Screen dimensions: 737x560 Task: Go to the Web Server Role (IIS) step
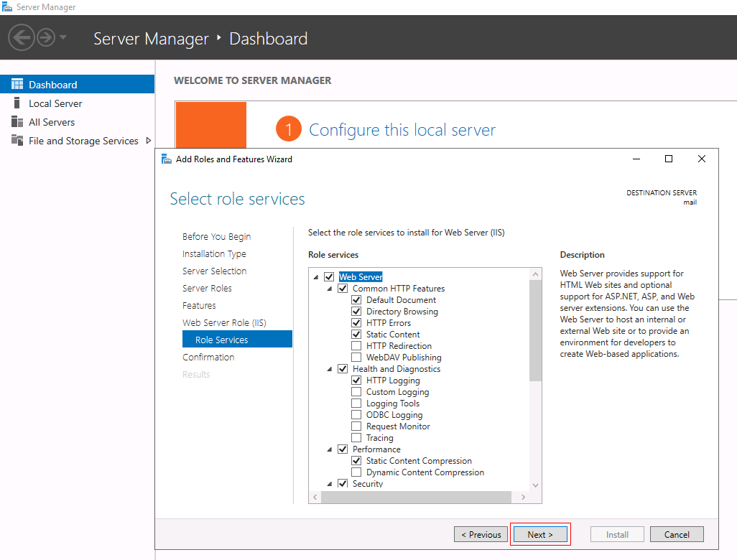pyautogui.click(x=224, y=323)
